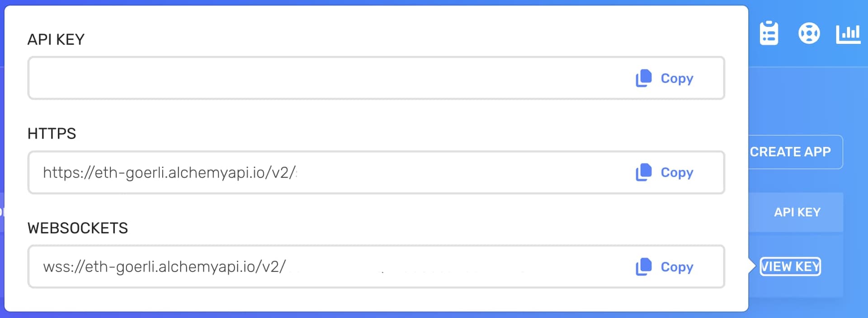Click the copy icon next to the HTTPS endpoint
868x318 pixels.
pyautogui.click(x=642, y=172)
